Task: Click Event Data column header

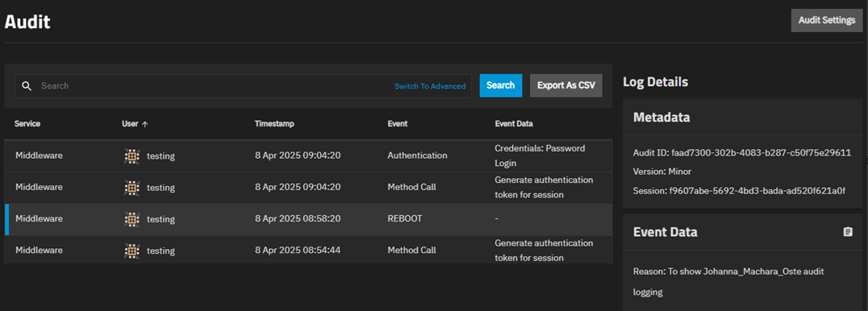Action: [x=514, y=124]
